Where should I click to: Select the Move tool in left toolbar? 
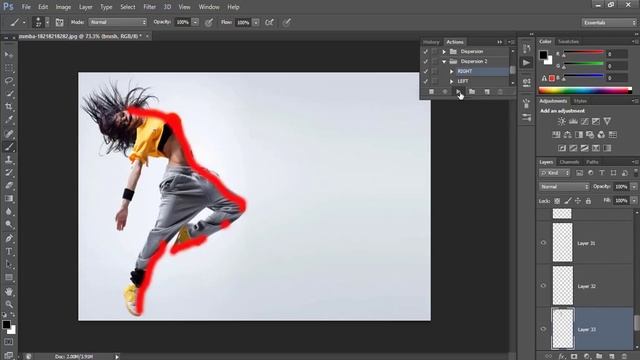pyautogui.click(x=9, y=55)
